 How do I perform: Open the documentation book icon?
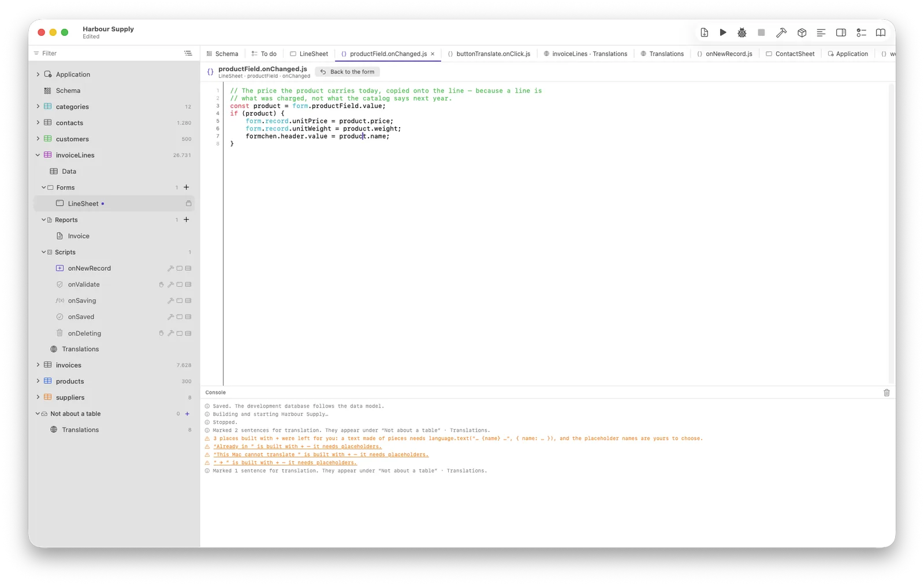coord(881,33)
